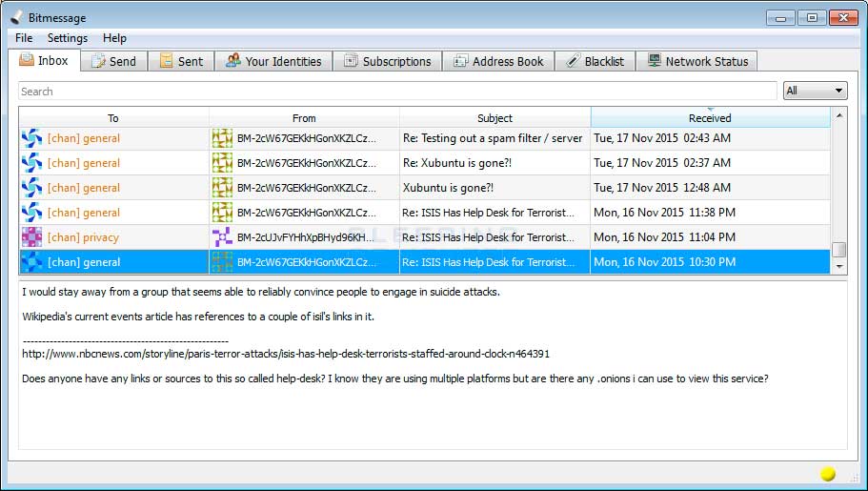This screenshot has height=491, width=868.
Task: Click the Sent tab icon
Action: pos(166,60)
